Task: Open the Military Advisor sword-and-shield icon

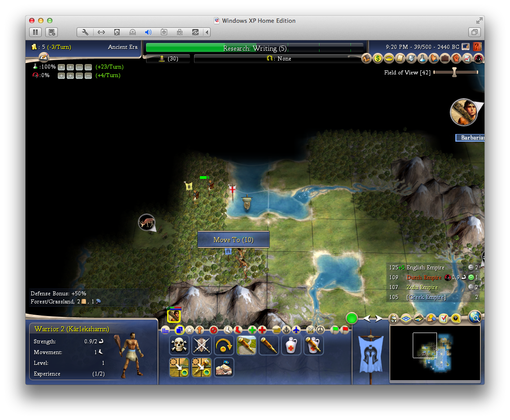Action: tap(411, 59)
